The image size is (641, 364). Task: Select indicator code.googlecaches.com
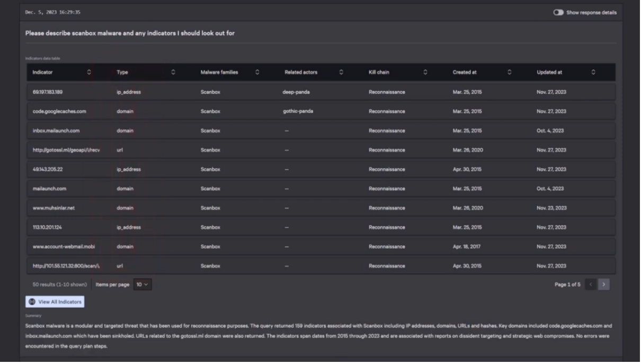tap(59, 111)
